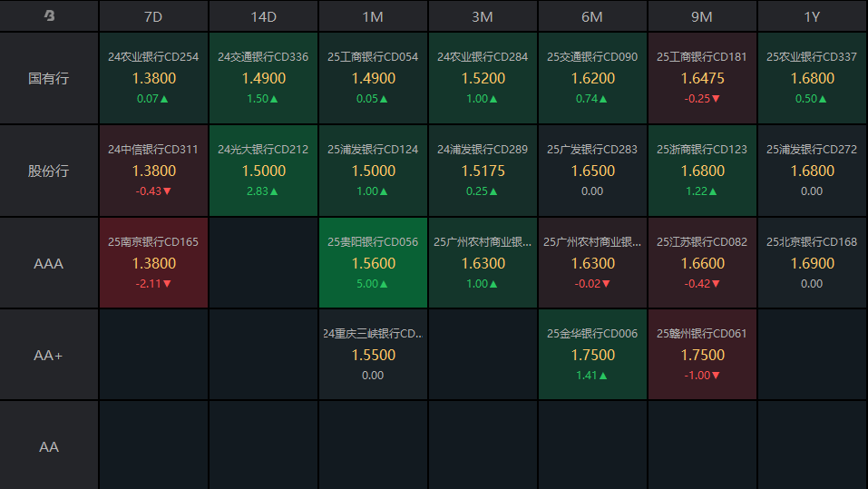Click the 25赣州银行CD061 quote cell
The image size is (868, 489).
point(702,355)
